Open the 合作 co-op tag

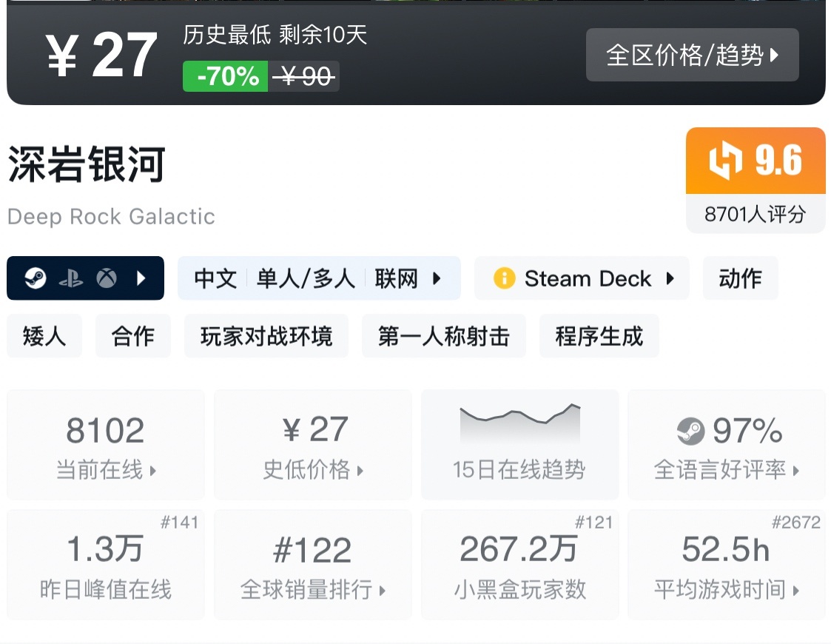tap(133, 336)
